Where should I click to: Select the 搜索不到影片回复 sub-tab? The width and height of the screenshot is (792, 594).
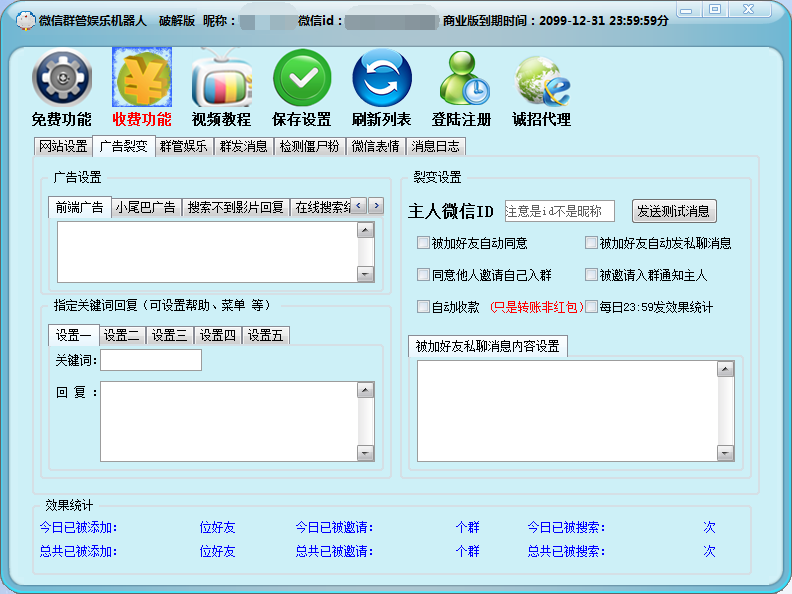pos(235,207)
